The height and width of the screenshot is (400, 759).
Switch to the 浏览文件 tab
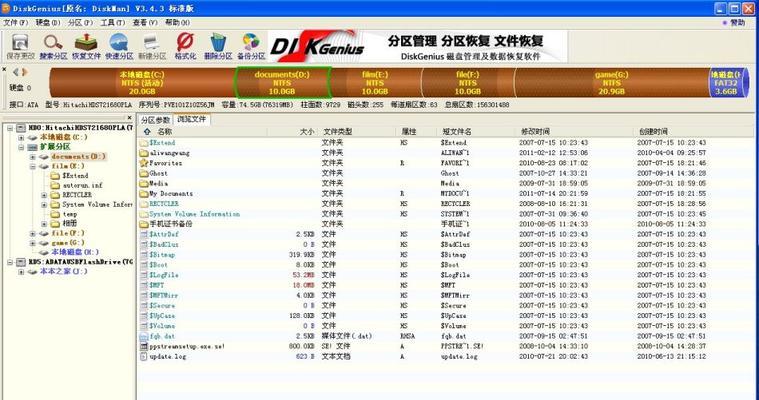[191, 119]
